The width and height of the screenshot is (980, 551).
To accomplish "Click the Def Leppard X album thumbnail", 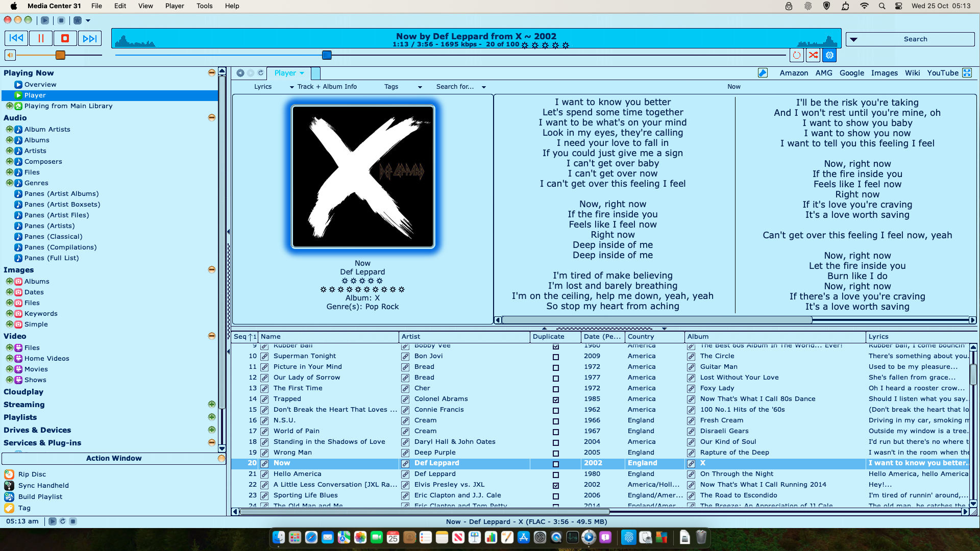I will pyautogui.click(x=362, y=177).
